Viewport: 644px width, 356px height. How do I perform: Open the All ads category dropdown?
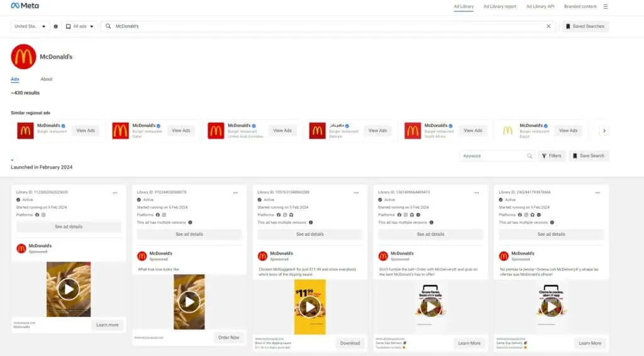80,26
